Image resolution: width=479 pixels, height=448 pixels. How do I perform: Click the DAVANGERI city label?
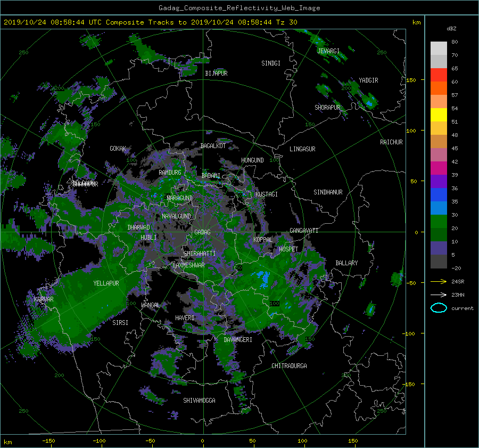click(x=238, y=340)
